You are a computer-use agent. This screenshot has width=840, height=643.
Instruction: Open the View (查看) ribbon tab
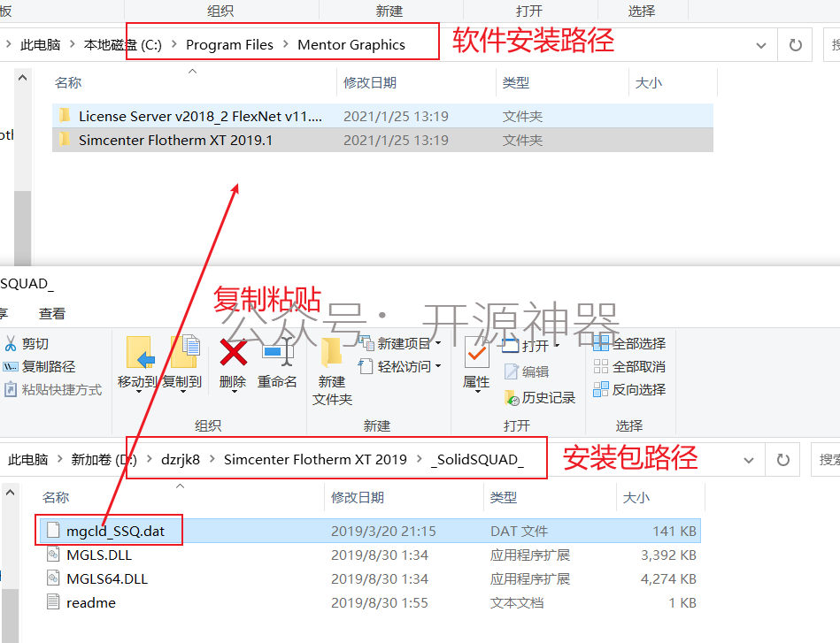[x=52, y=314]
